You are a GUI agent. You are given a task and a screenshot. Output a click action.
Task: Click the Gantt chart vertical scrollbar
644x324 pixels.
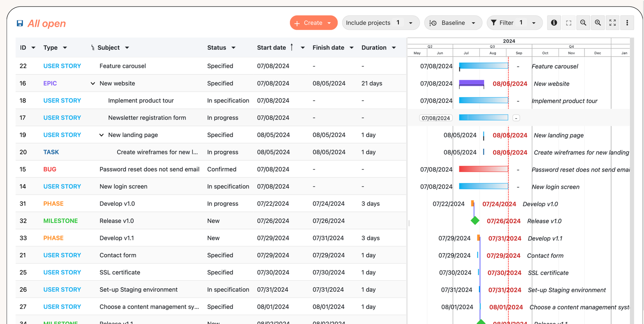coord(632,181)
